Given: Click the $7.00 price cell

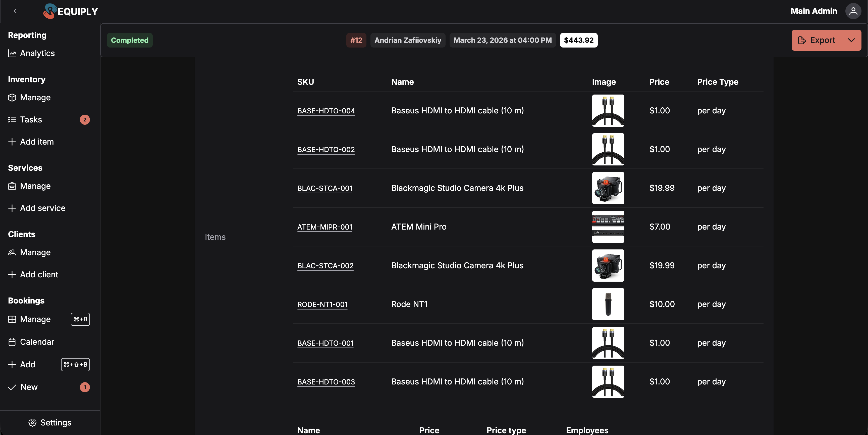Looking at the screenshot, I should 660,227.
